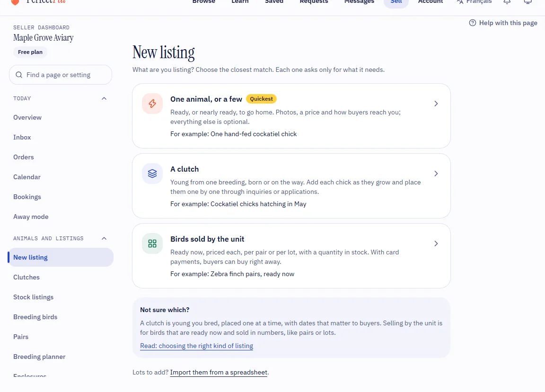Screen dimensions: 545x392
Task: Collapse the ANIMALS AND LISTINGS section
Action: tap(104, 238)
